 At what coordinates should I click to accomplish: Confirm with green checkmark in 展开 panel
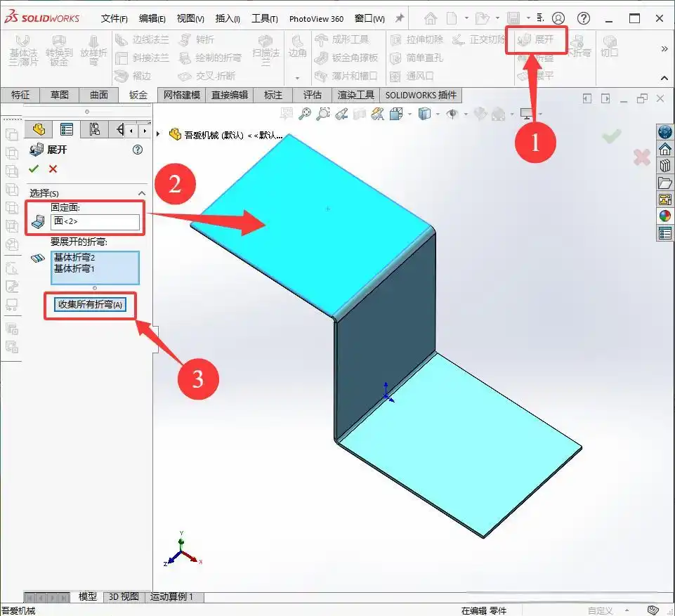34,169
